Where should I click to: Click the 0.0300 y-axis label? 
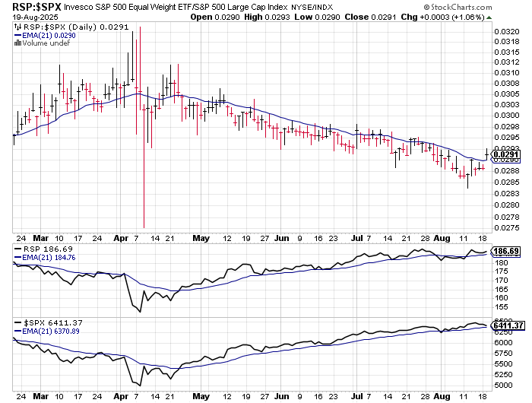click(507, 116)
